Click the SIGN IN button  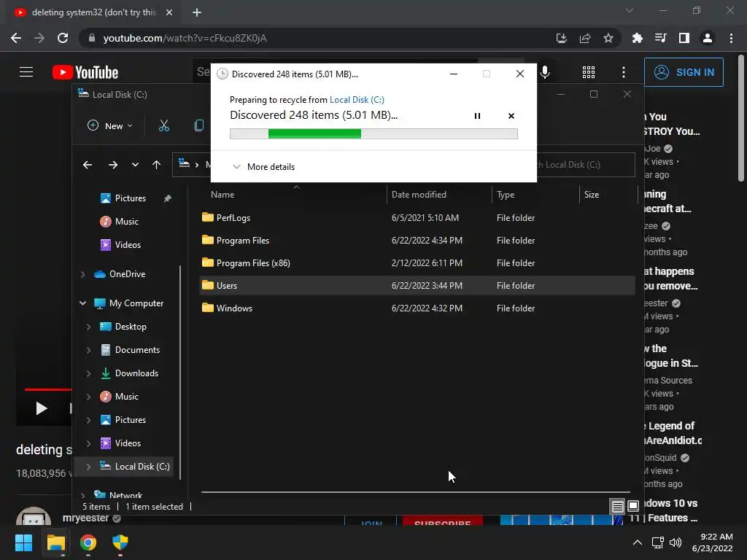click(684, 72)
